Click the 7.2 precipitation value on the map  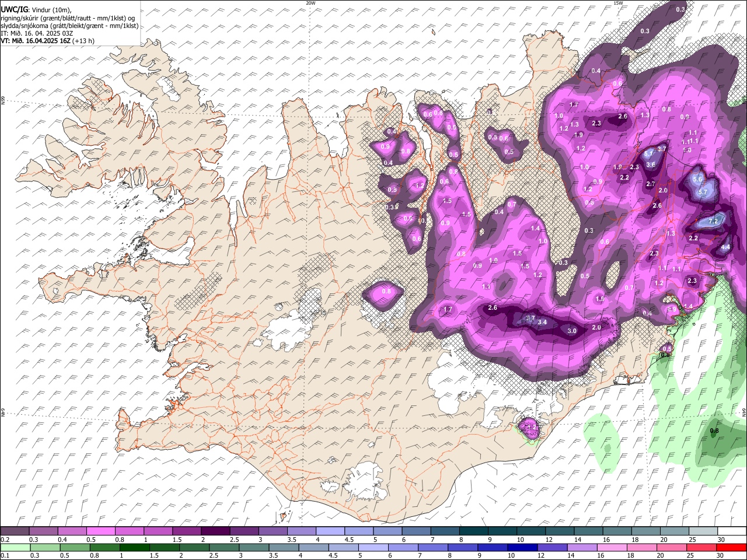[x=713, y=222]
